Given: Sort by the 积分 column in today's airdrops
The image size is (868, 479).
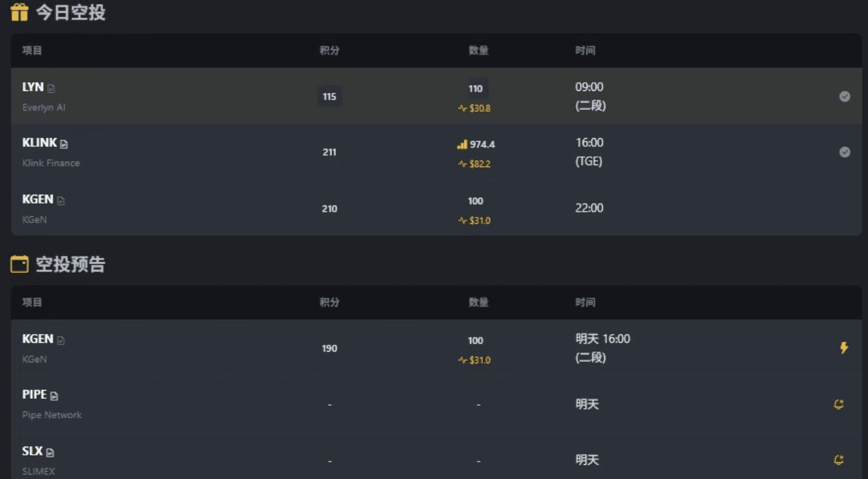Looking at the screenshot, I should [329, 51].
